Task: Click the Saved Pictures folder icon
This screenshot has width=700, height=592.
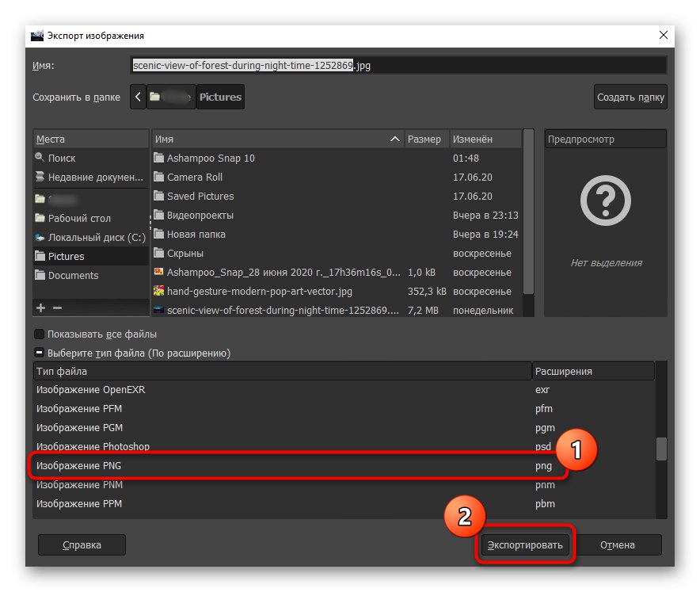Action: point(158,195)
